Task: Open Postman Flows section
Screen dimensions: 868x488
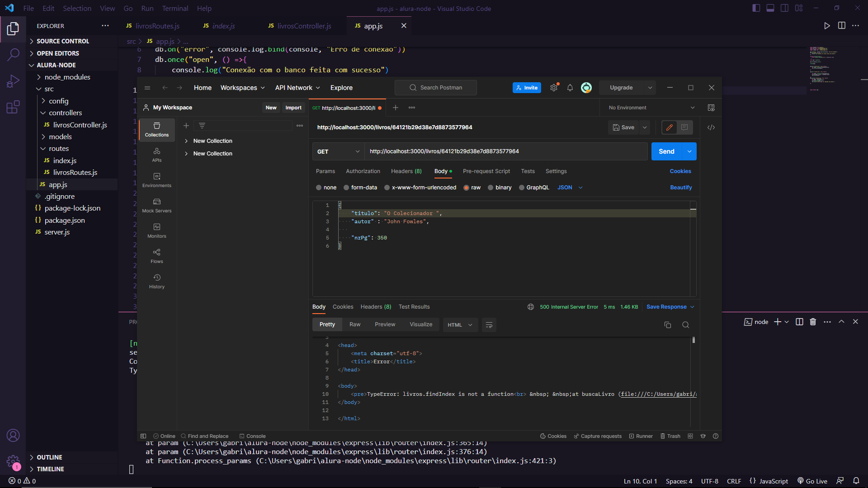Action: click(x=157, y=256)
